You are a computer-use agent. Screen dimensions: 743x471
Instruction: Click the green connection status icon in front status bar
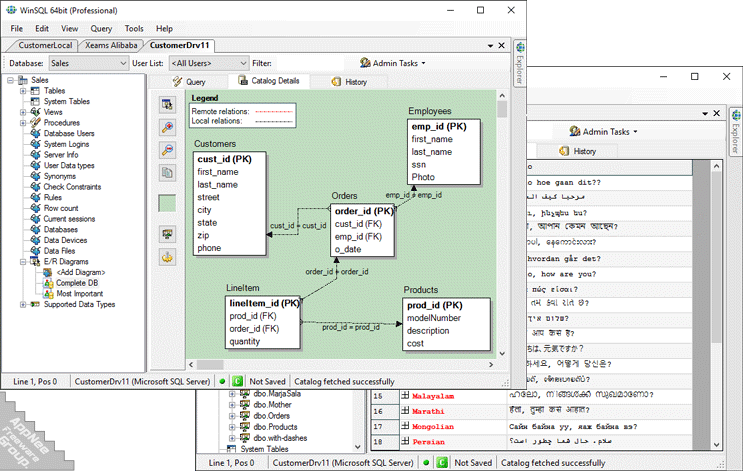[x=238, y=381]
